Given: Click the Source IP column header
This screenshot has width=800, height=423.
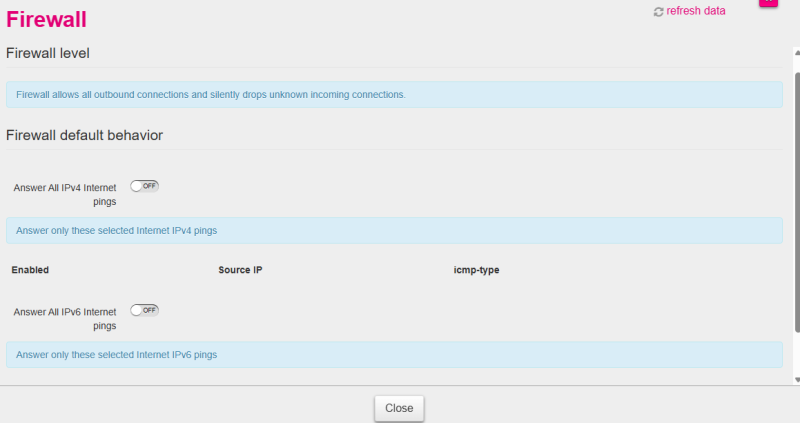Looking at the screenshot, I should point(240,270).
